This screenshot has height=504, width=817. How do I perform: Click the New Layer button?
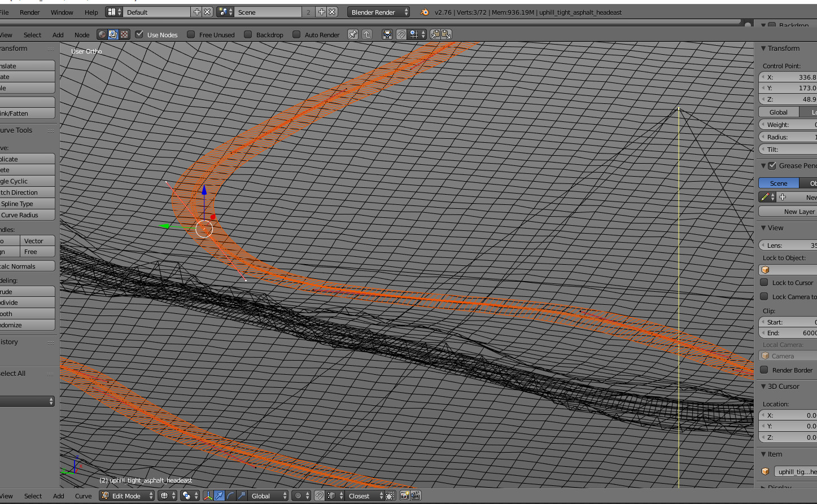(788, 212)
